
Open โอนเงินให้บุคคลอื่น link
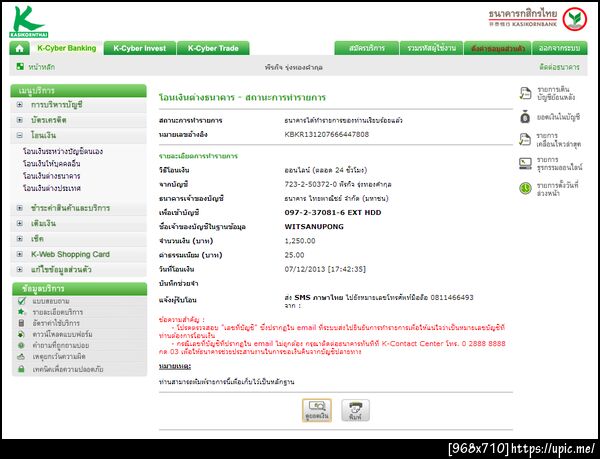[52, 163]
